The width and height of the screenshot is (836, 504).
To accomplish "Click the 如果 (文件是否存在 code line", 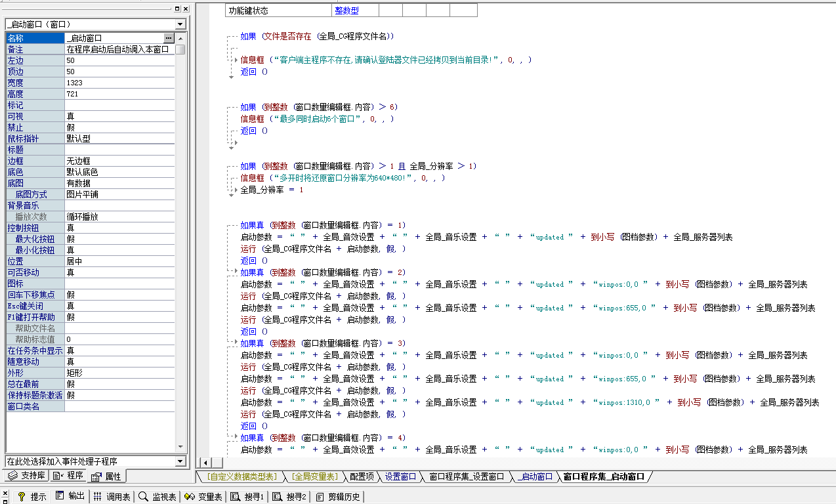I will click(317, 36).
